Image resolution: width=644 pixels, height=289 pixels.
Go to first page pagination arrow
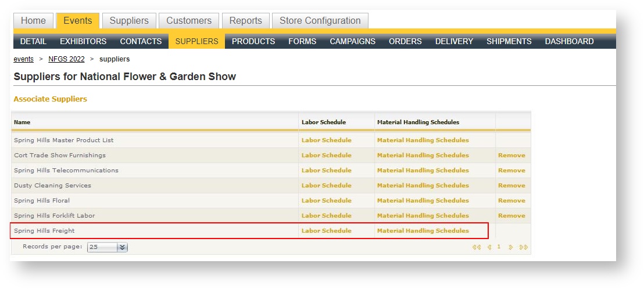pyautogui.click(x=477, y=247)
